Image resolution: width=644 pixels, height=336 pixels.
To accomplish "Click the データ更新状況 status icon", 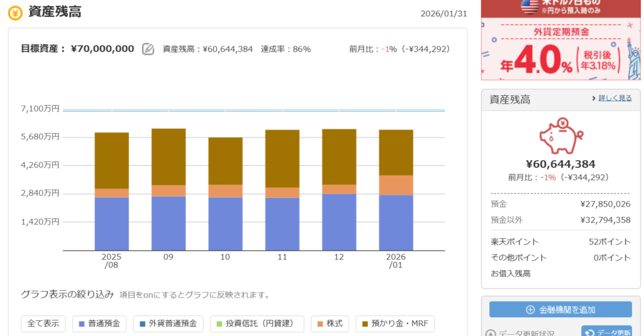I will coord(491,333).
